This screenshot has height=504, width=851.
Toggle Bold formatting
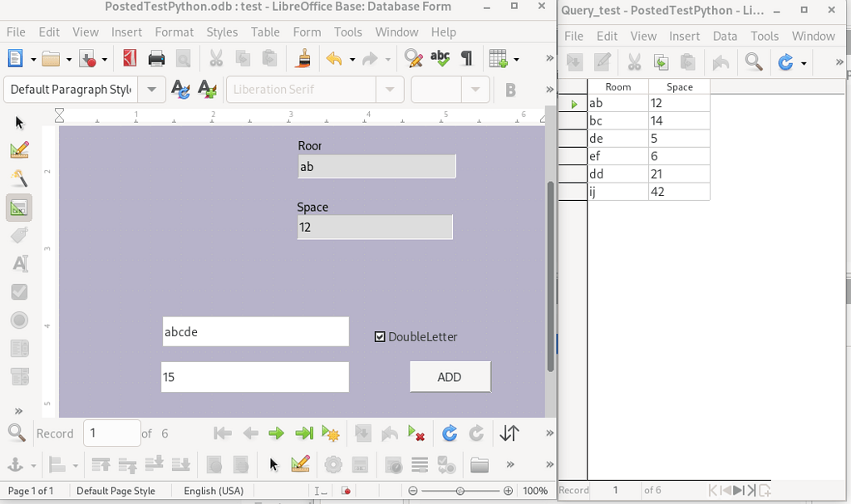point(511,88)
